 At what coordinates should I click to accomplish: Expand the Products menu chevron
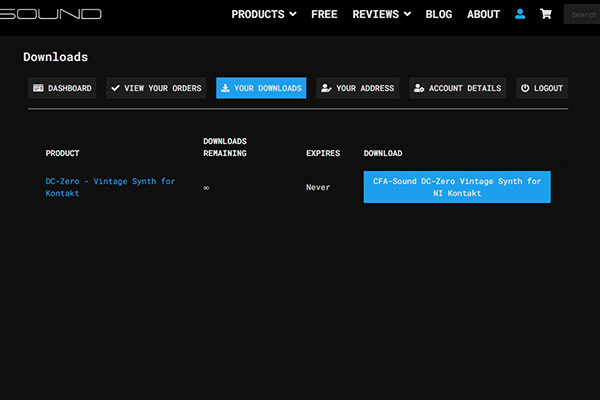293,14
